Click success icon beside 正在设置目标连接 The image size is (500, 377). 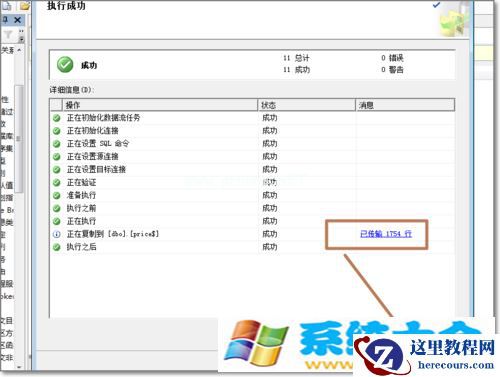57,170
